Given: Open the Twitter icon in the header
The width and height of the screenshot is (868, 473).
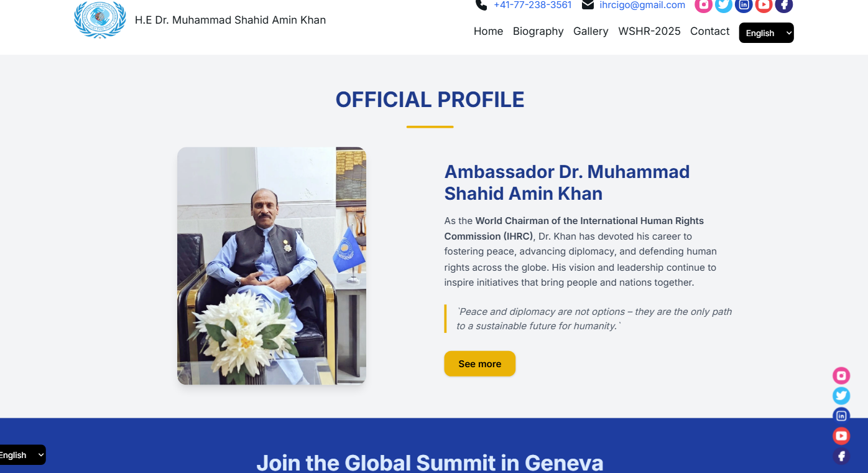Looking at the screenshot, I should [723, 5].
